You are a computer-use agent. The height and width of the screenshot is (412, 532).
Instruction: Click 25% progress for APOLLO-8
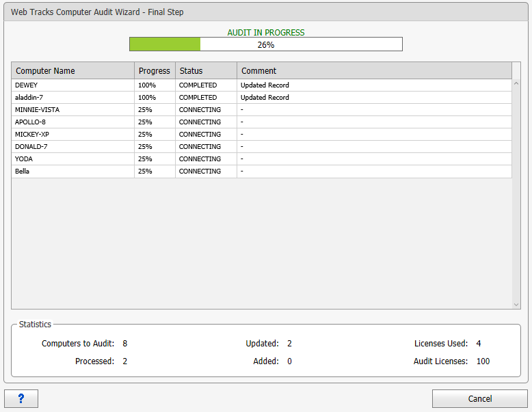click(x=145, y=122)
